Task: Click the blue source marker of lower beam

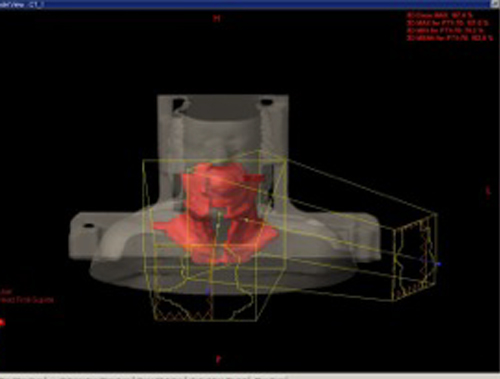Action: point(208,292)
